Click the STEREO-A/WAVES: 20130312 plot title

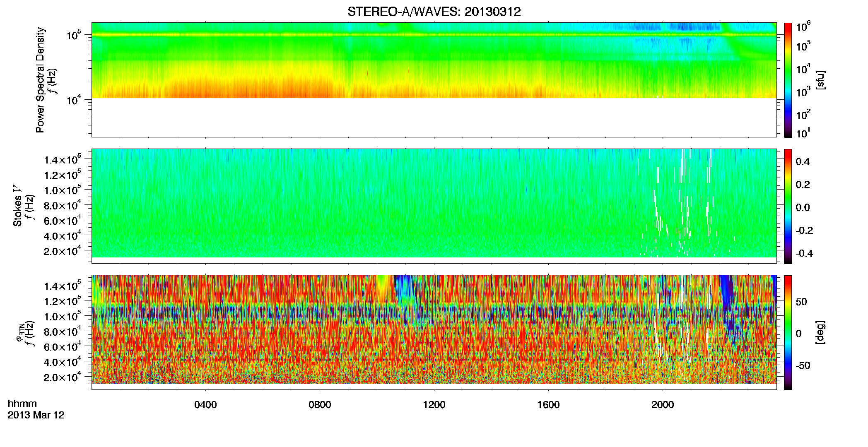click(434, 12)
